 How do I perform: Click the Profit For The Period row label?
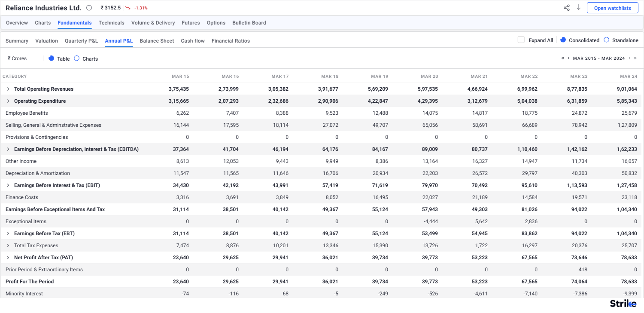[x=30, y=282]
